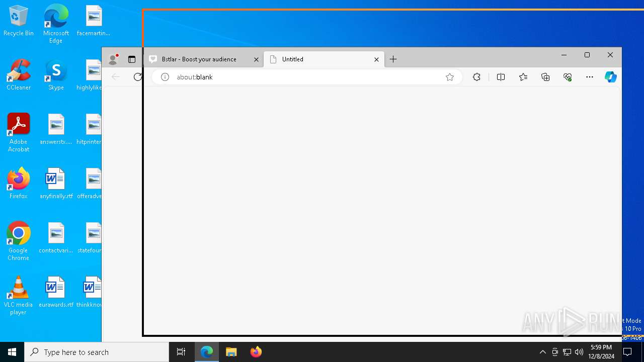The image size is (644, 362).
Task: Open the network tray icon
Action: click(x=567, y=352)
